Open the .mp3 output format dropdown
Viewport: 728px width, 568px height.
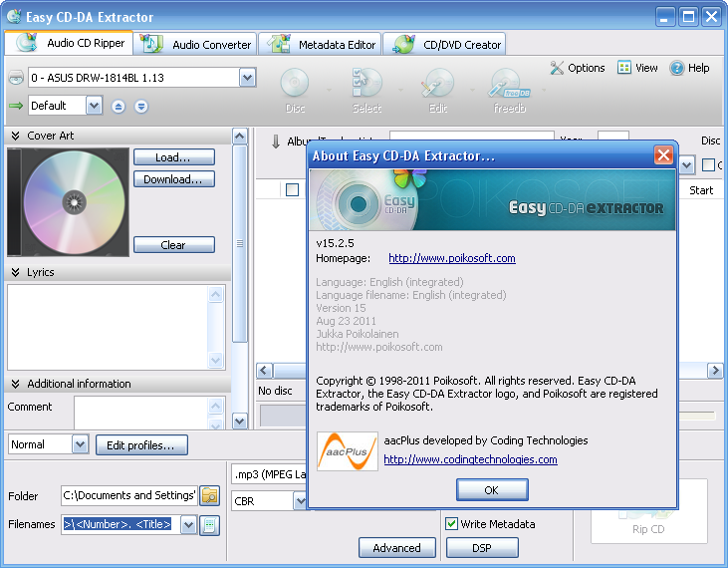pos(269,474)
